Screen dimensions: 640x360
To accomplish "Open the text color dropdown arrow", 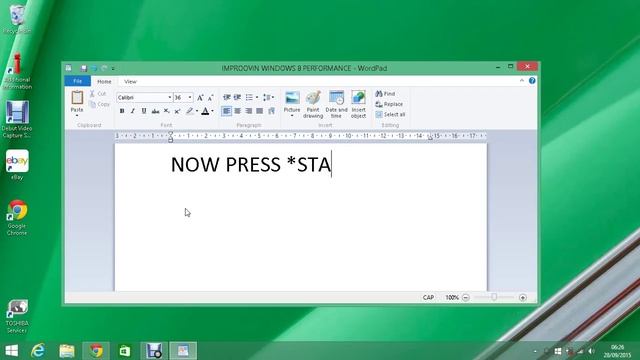I will 212,111.
